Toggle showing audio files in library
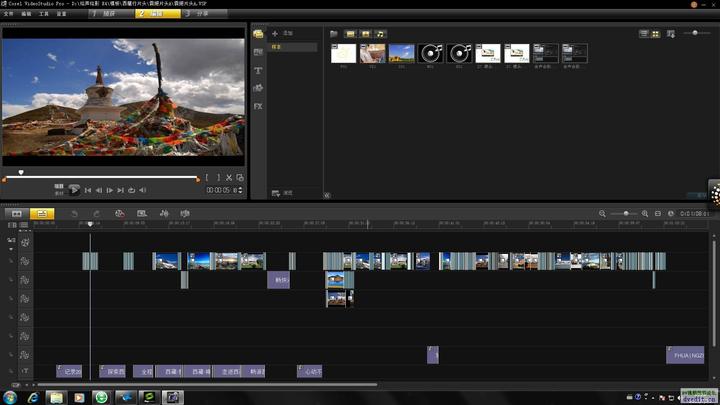The image size is (720, 405). coord(380,34)
